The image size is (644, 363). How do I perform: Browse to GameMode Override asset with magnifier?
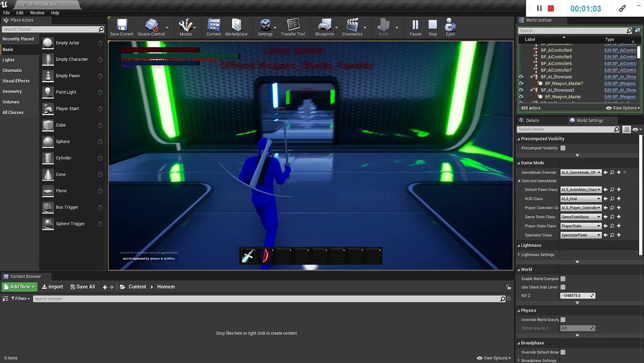click(x=612, y=172)
